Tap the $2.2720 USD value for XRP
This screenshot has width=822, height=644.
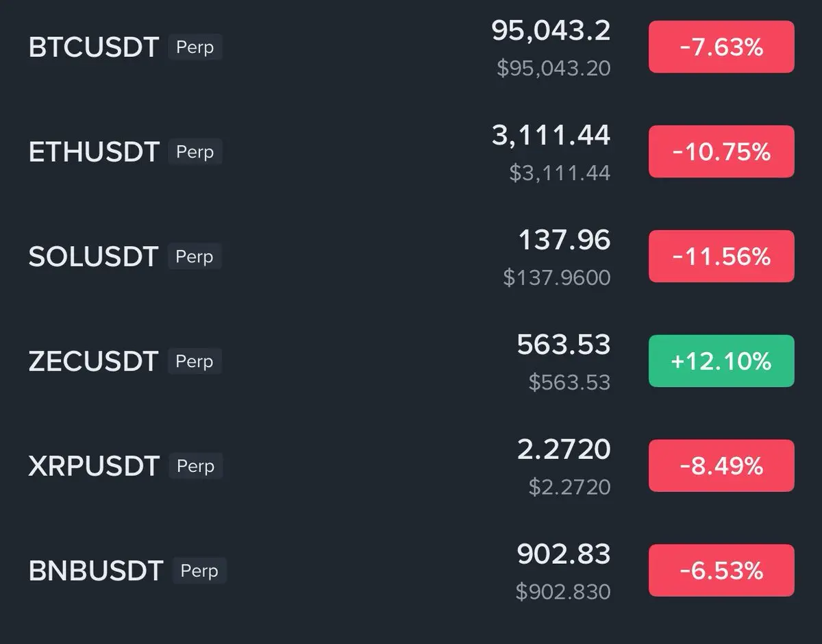click(569, 487)
